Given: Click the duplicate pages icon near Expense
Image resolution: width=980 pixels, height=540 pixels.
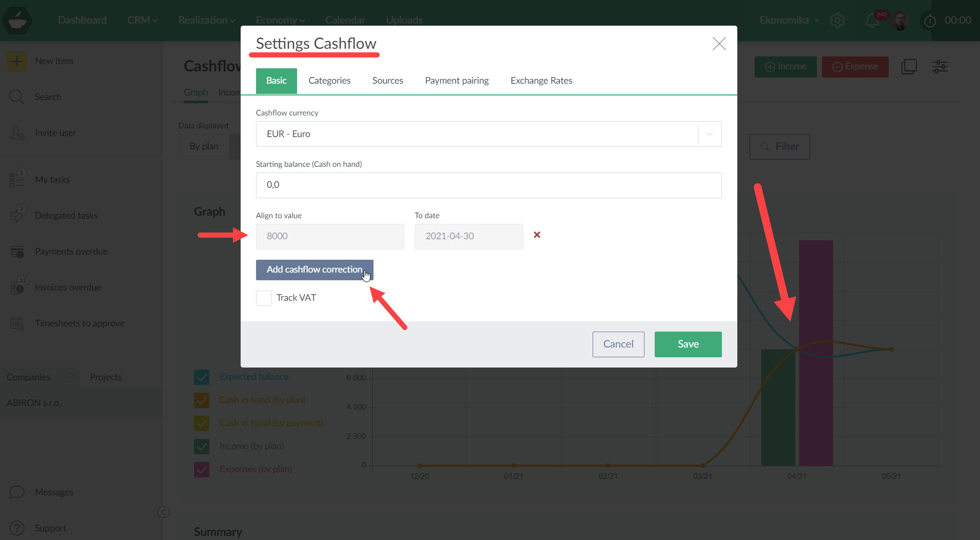Looking at the screenshot, I should (x=909, y=66).
